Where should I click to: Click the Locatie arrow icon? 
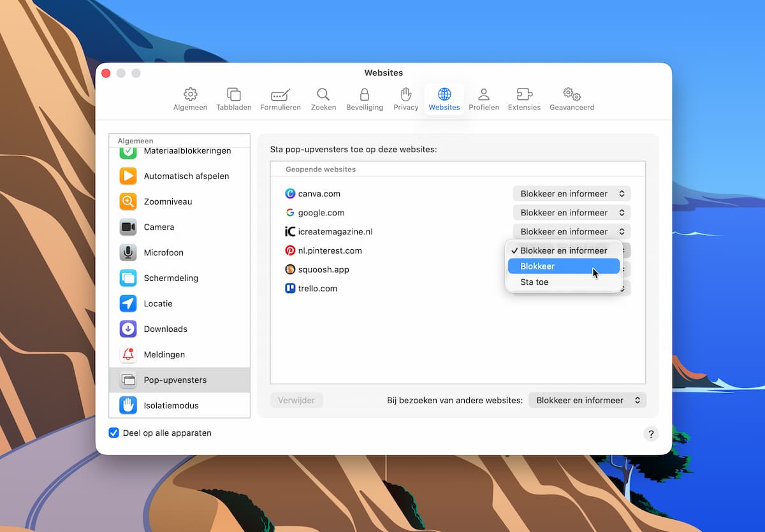128,303
